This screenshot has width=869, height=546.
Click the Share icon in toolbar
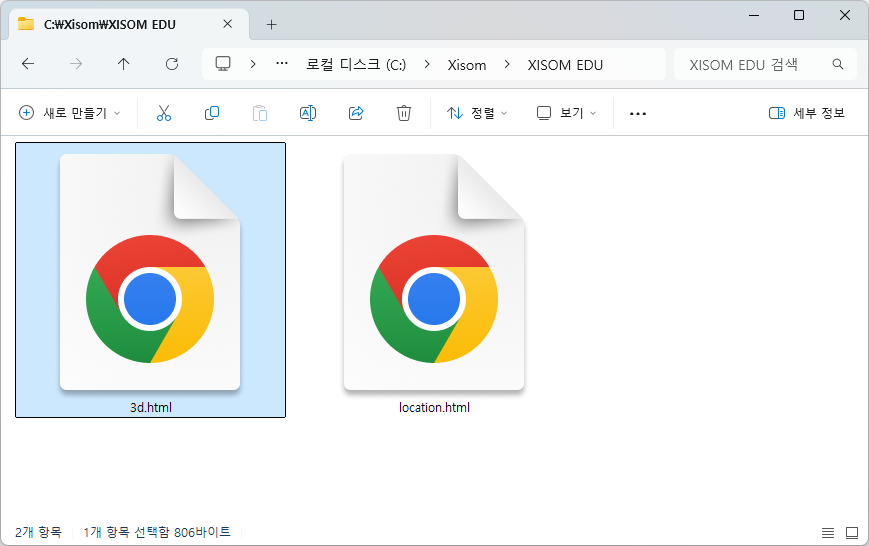(x=356, y=113)
